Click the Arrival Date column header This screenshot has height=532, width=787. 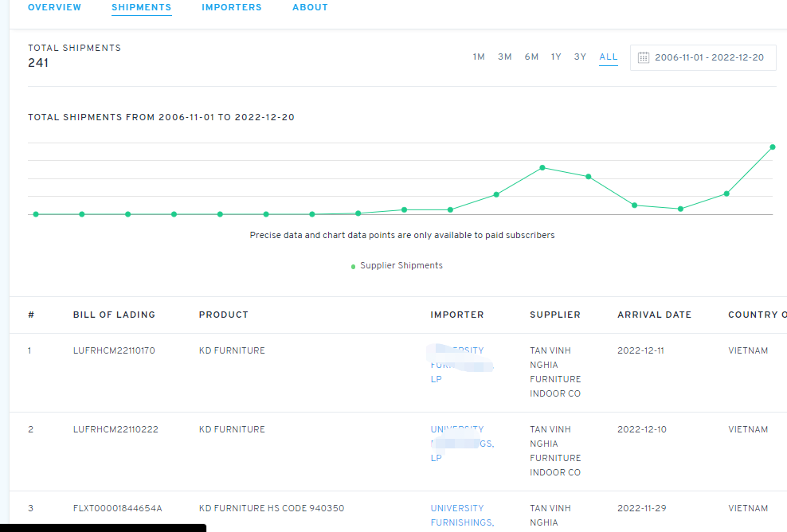coord(654,315)
